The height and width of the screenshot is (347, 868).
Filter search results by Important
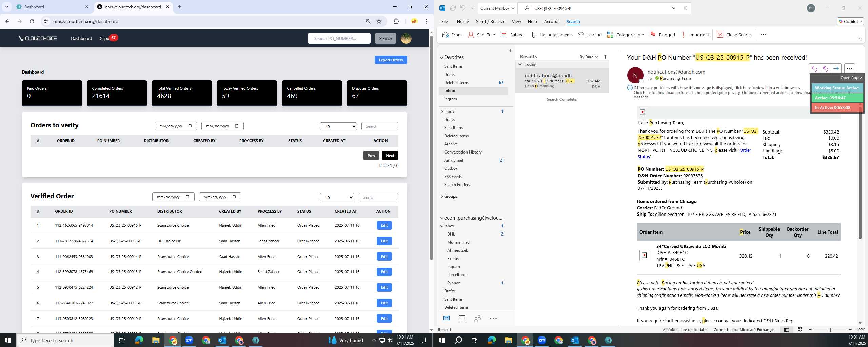pos(695,35)
